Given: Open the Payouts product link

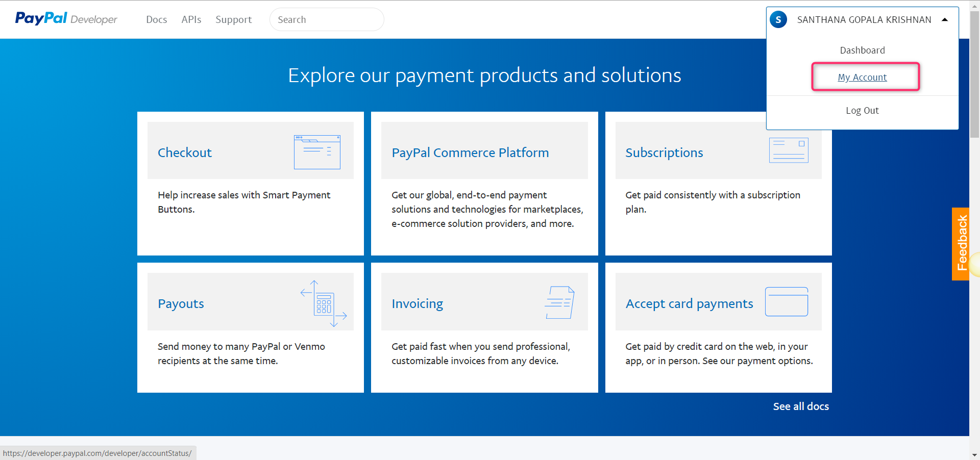Looking at the screenshot, I should tap(181, 303).
